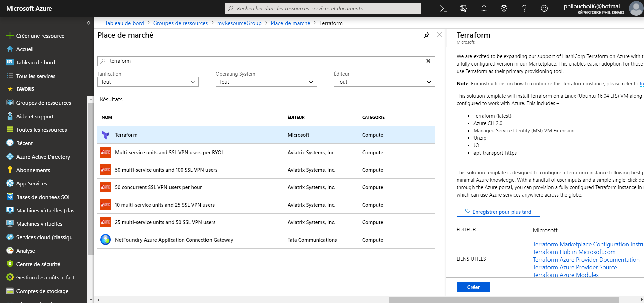Select 10 multi-service units and 25 SSL VPN users
Viewport: 644px width, 303px height.
266,205
